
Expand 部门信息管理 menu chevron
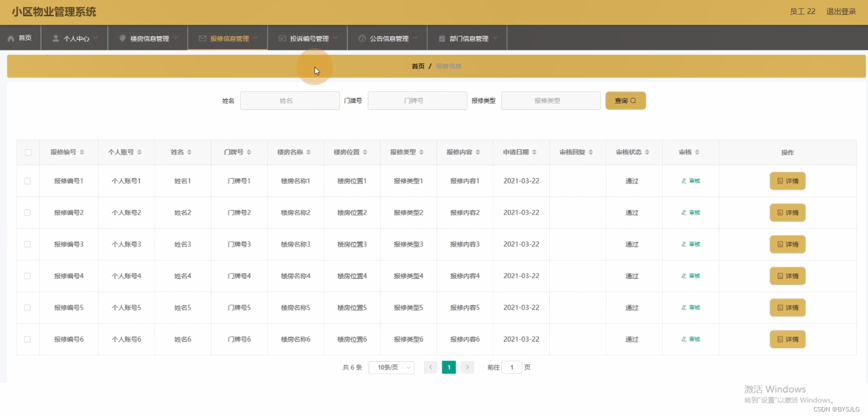pos(495,38)
